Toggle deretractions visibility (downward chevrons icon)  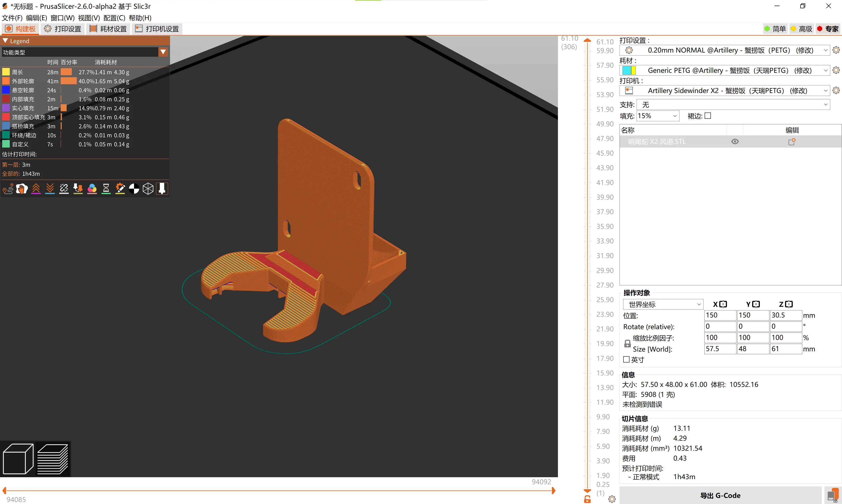pyautogui.click(x=50, y=189)
